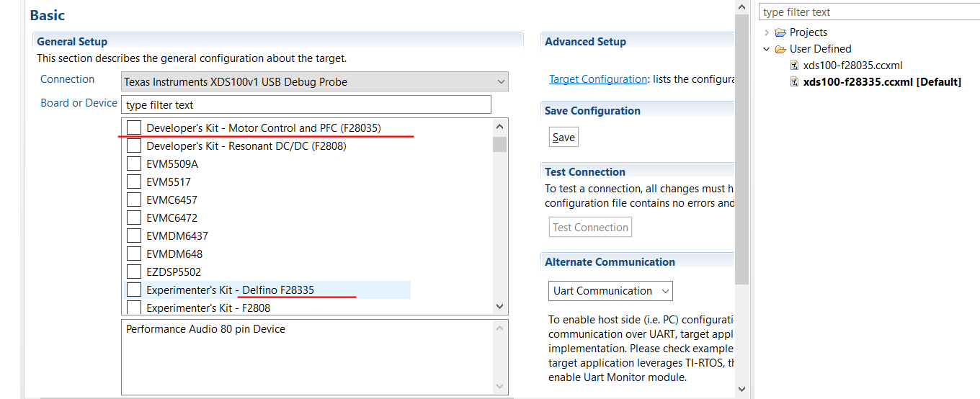Check Developer's Kit Motor Control F28035 box
This screenshot has height=399, width=980.
pos(134,127)
